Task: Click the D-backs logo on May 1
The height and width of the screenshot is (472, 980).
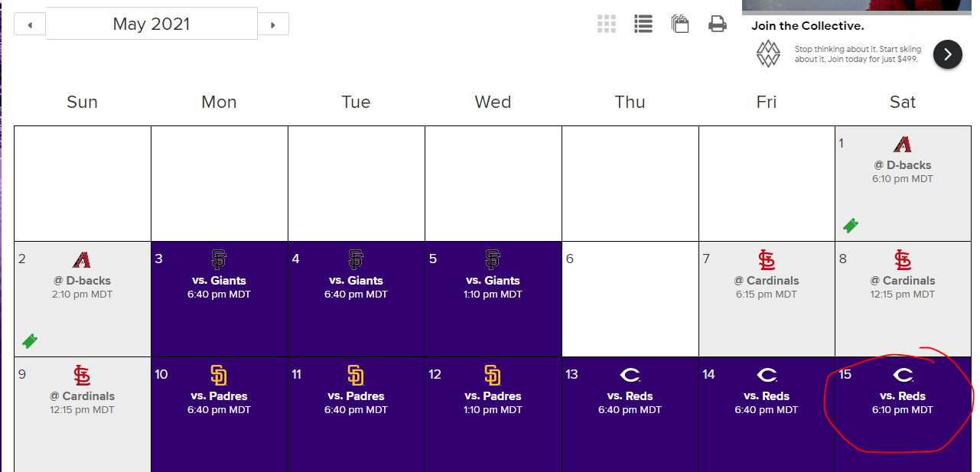Action: (x=903, y=145)
